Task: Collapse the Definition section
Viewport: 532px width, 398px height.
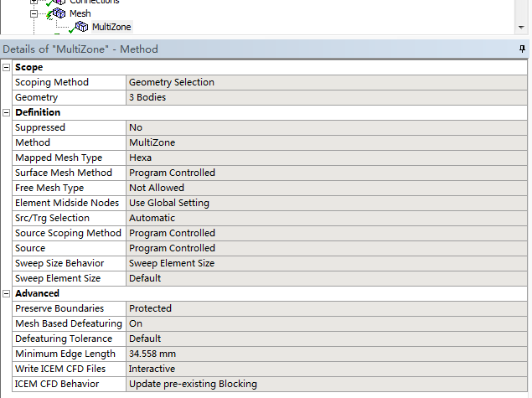Action: [8, 112]
